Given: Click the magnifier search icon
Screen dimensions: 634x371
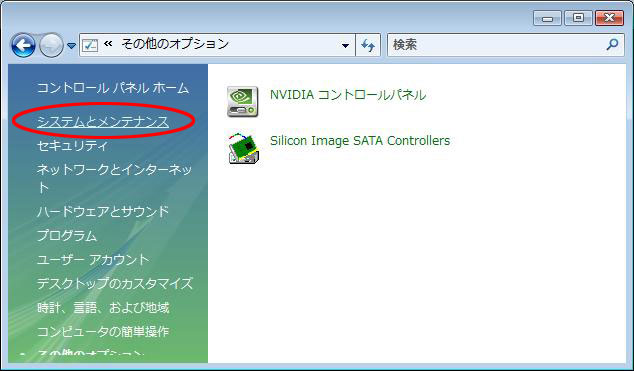Looking at the screenshot, I should (613, 44).
